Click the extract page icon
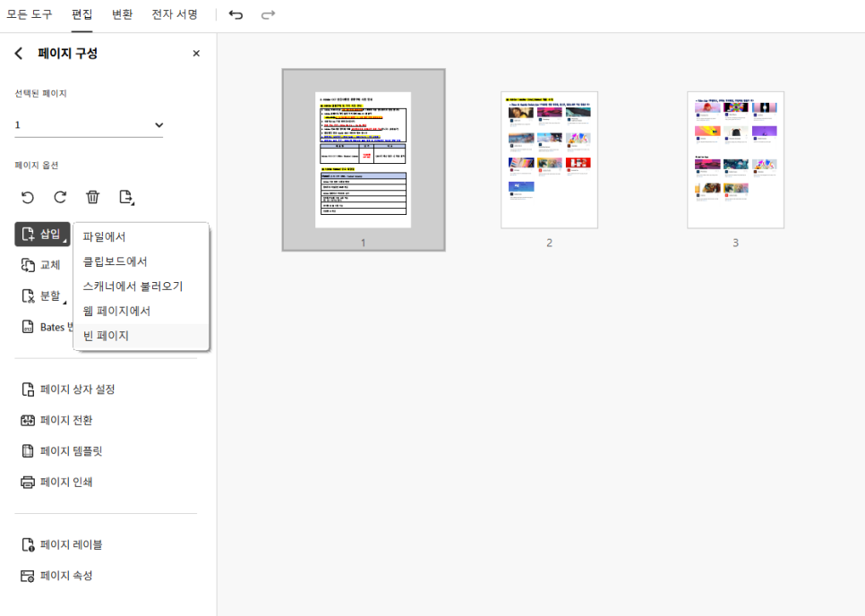865x616 pixels. click(126, 197)
